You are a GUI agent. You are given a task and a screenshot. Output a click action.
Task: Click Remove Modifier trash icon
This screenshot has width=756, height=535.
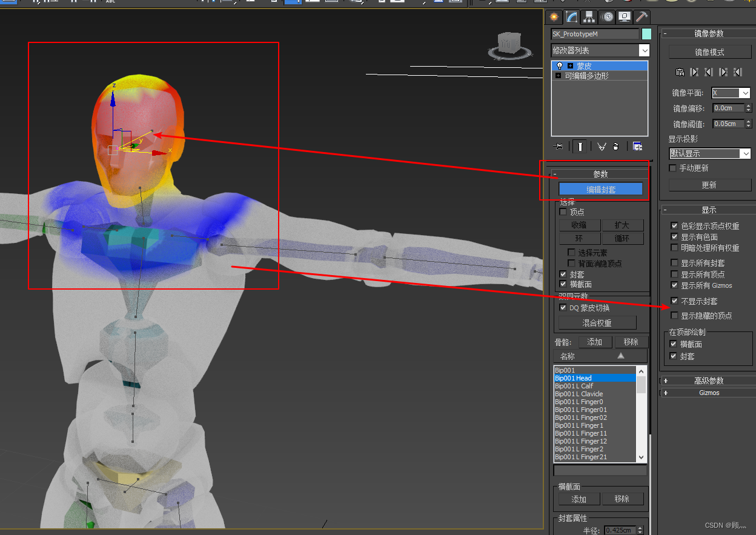click(616, 146)
